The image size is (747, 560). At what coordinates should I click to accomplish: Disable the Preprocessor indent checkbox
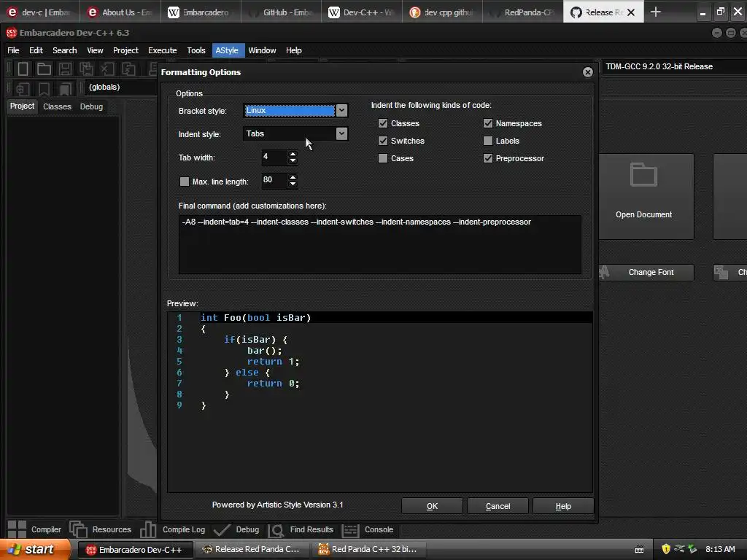(x=488, y=158)
